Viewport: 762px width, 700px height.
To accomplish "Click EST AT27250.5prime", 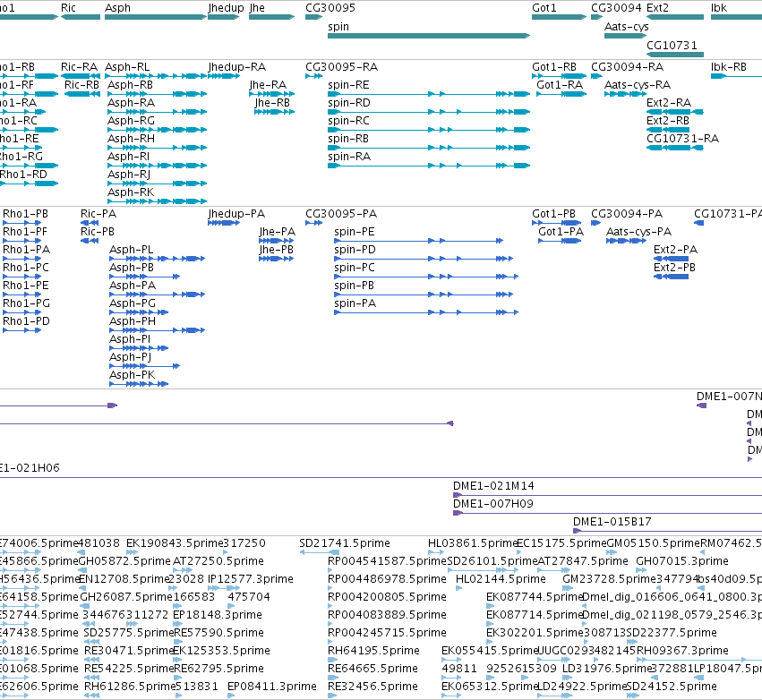I will (x=183, y=570).
